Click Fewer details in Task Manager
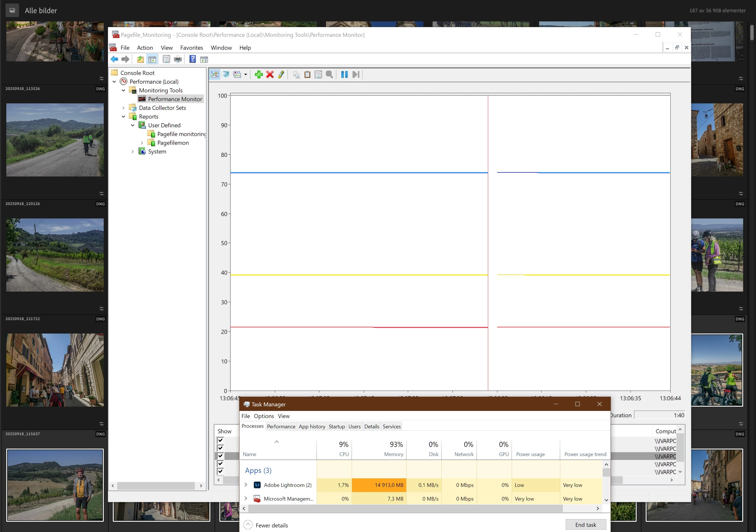 (271, 525)
